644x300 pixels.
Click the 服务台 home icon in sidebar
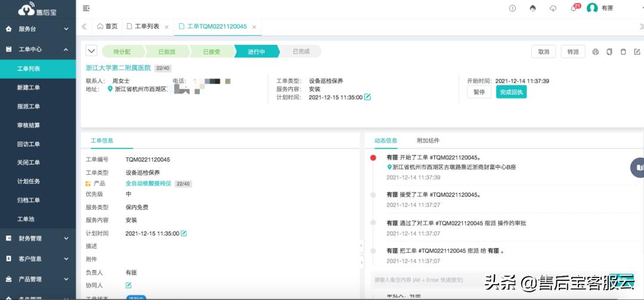(x=9, y=29)
